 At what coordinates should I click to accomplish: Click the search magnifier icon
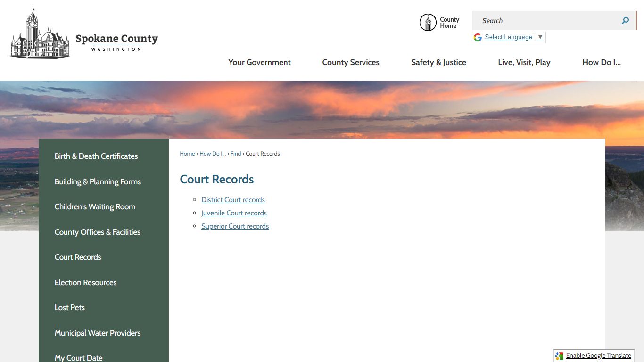point(625,20)
